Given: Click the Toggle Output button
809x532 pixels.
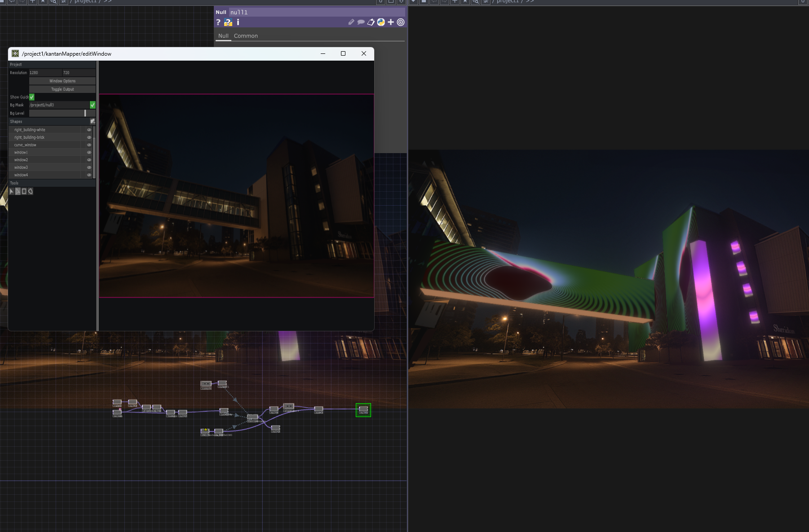Looking at the screenshot, I should (62, 89).
